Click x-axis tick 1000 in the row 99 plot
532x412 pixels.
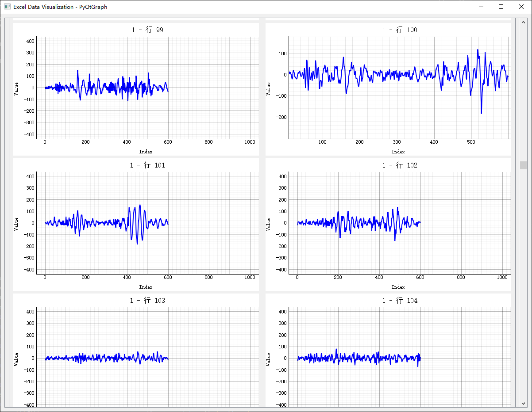[x=250, y=142]
